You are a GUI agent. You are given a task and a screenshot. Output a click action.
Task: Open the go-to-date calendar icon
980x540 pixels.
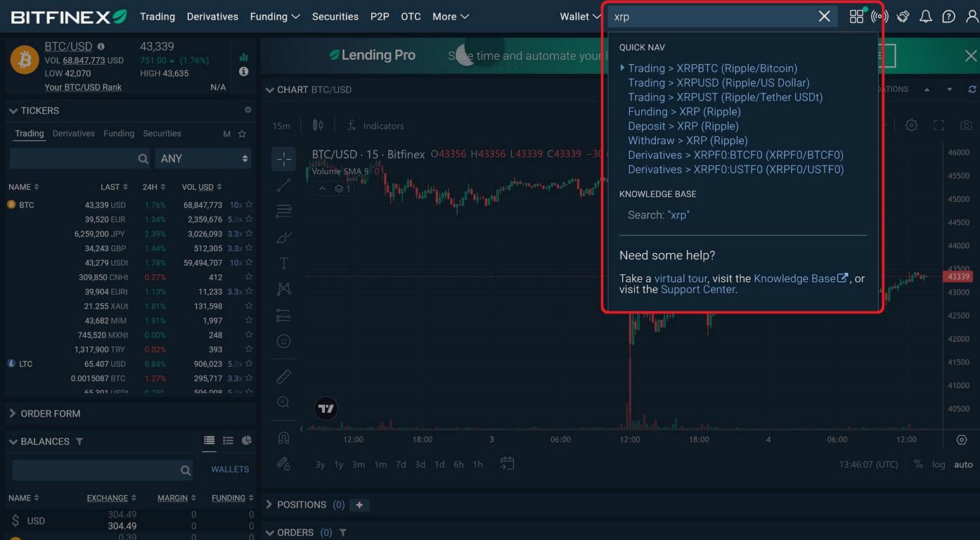[x=507, y=463]
